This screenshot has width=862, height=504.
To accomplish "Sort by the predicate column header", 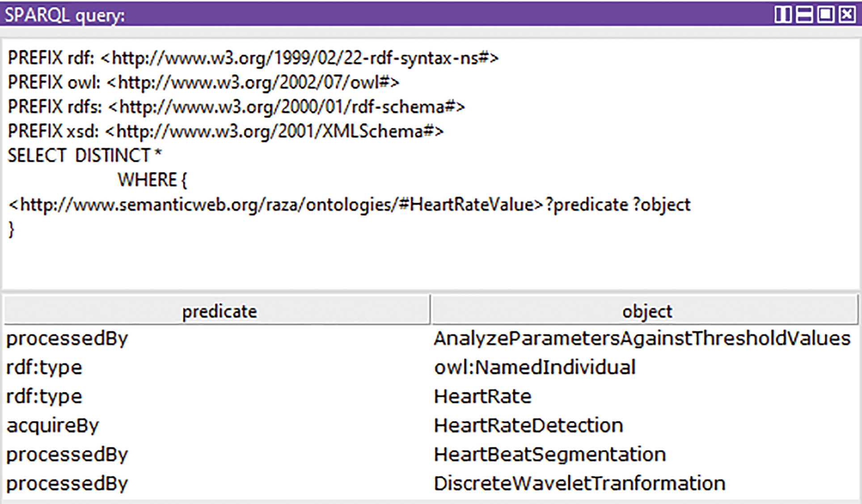I will [219, 311].
